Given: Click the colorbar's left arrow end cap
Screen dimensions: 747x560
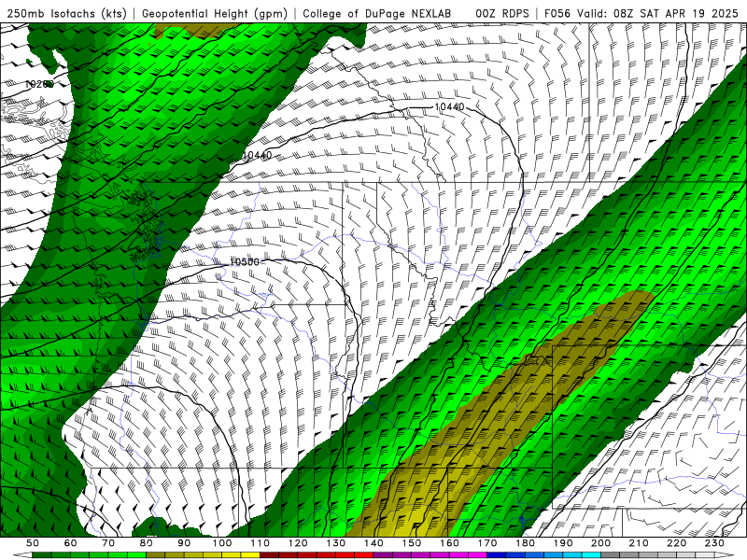Looking at the screenshot, I should tap(22, 555).
